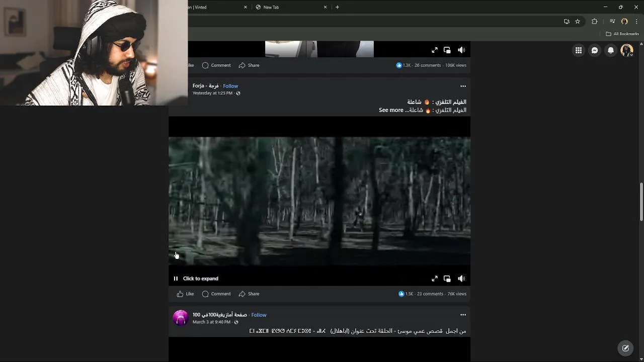The width and height of the screenshot is (644, 362).
Task: Open the Facebook account profile menu
Action: [627, 50]
